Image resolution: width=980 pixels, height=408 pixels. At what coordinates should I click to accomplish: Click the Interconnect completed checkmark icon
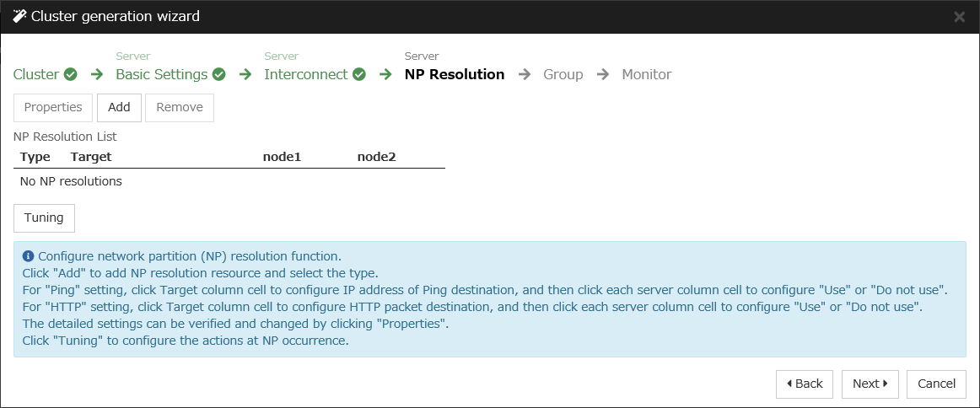359,74
